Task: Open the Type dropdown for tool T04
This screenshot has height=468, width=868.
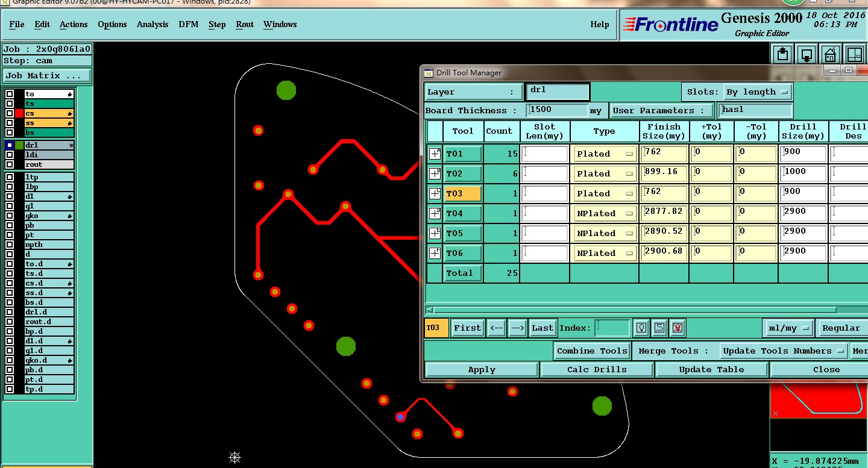Action: (x=605, y=213)
